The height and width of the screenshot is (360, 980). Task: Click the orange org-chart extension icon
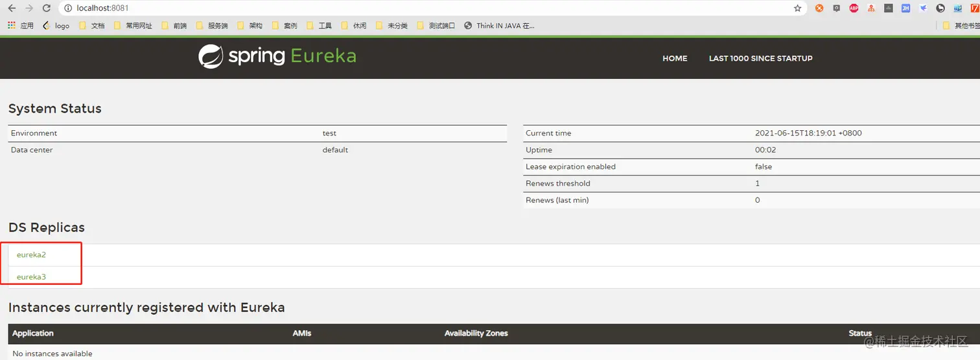871,8
